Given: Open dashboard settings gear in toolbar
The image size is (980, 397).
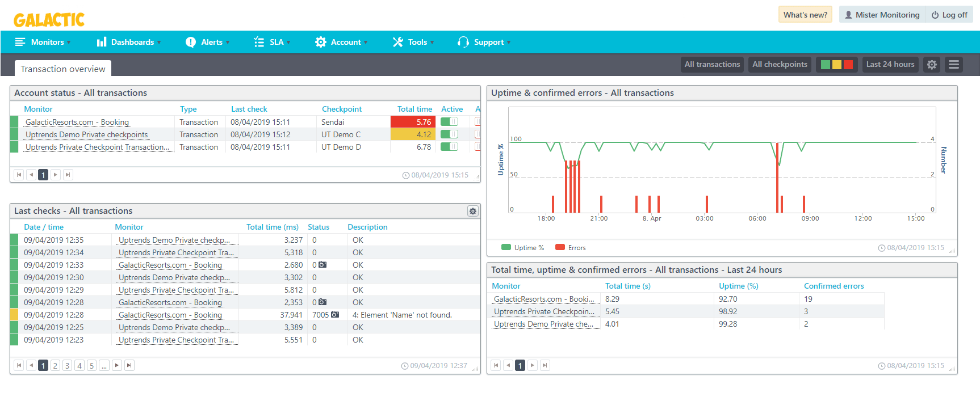Looking at the screenshot, I should click(932, 65).
